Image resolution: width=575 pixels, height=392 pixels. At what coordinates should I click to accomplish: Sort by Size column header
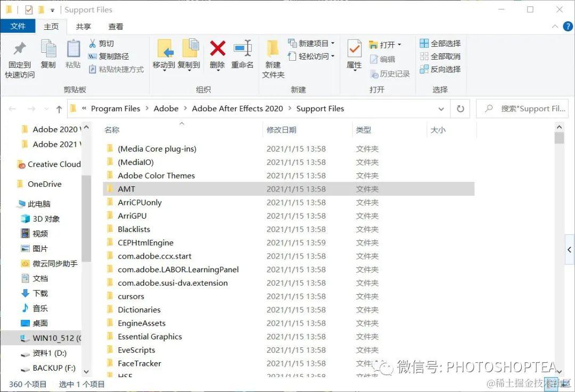(452, 130)
